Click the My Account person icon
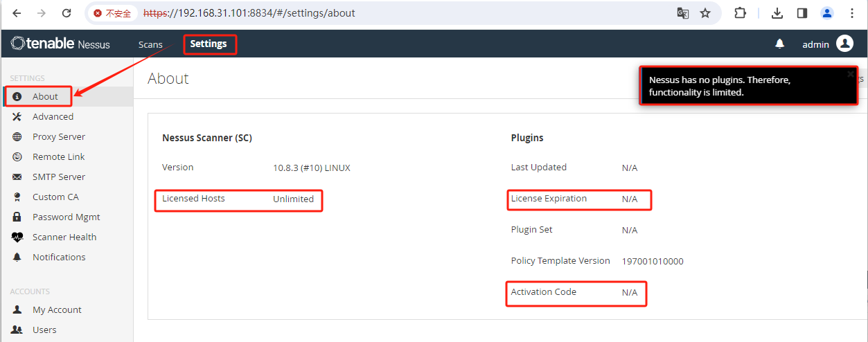Viewport: 868px width, 342px height. click(x=17, y=309)
